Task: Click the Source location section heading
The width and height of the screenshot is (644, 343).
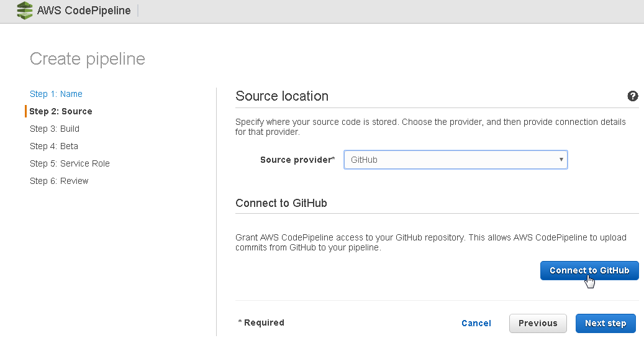Action: pyautogui.click(x=282, y=96)
